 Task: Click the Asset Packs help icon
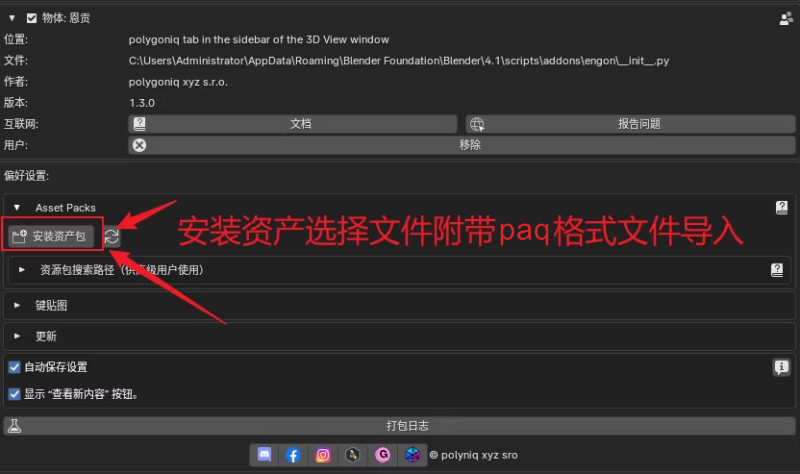(x=781, y=208)
